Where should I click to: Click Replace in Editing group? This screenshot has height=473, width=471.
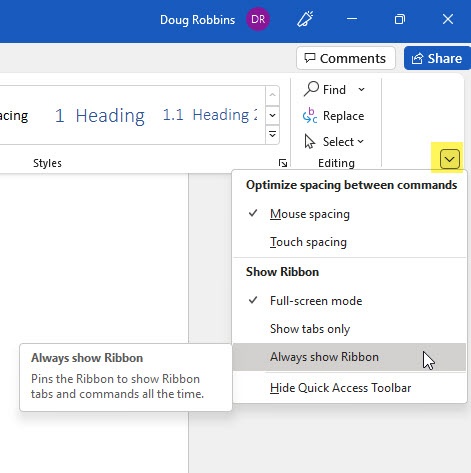(334, 116)
